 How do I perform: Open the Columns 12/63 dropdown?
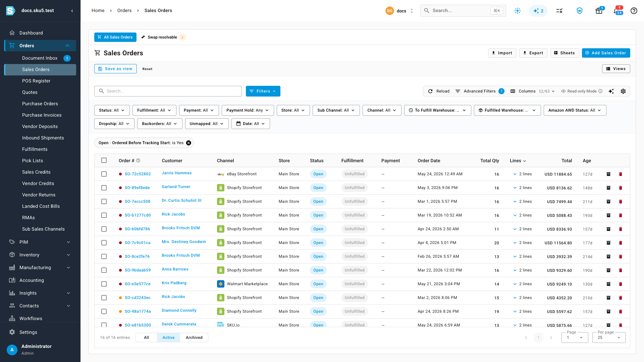[x=533, y=91]
